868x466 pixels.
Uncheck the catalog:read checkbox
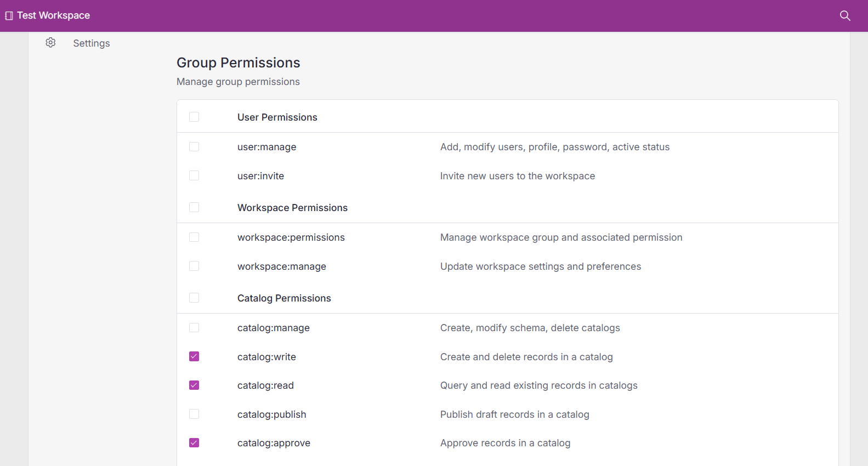[194, 385]
